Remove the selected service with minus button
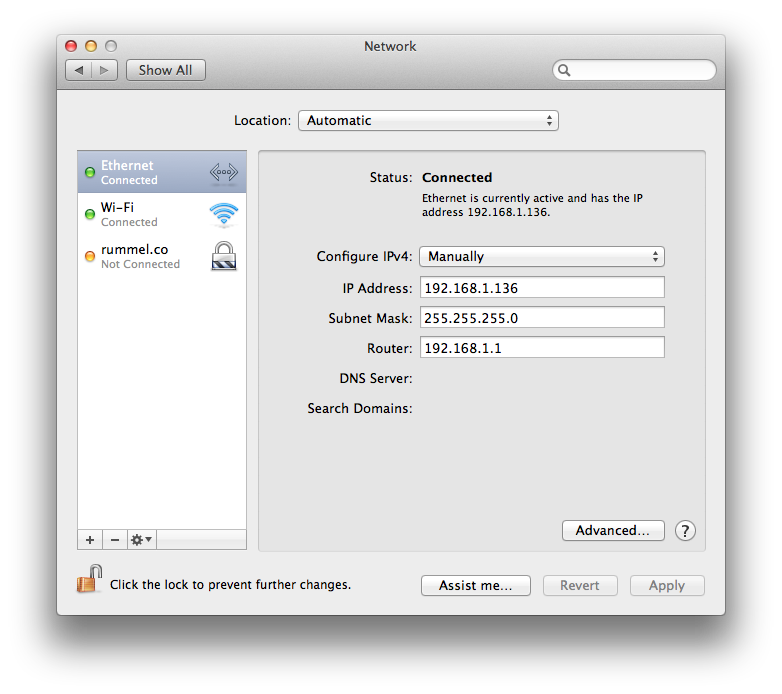Screen dimensions: 782x694 115,540
